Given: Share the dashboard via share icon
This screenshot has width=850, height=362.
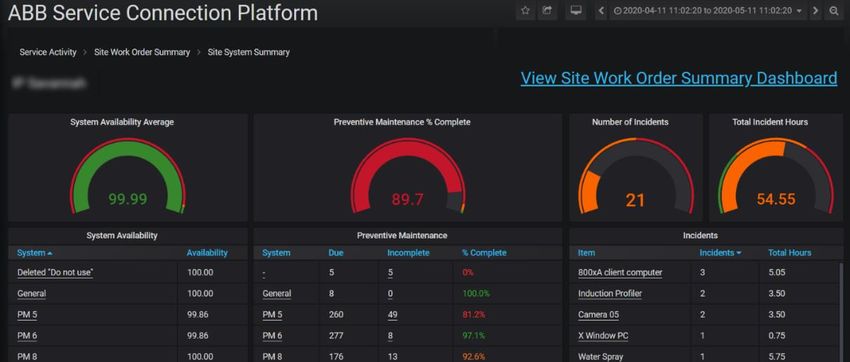Looking at the screenshot, I should click(x=547, y=11).
